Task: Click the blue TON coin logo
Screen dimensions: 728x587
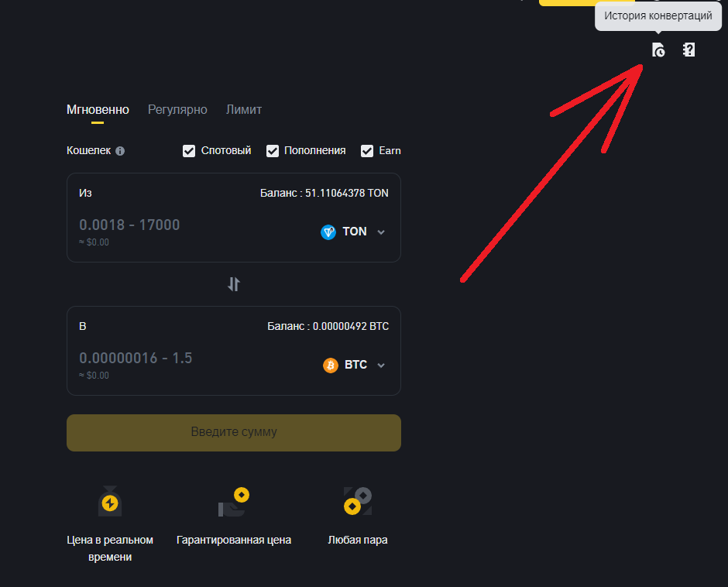Action: (328, 232)
